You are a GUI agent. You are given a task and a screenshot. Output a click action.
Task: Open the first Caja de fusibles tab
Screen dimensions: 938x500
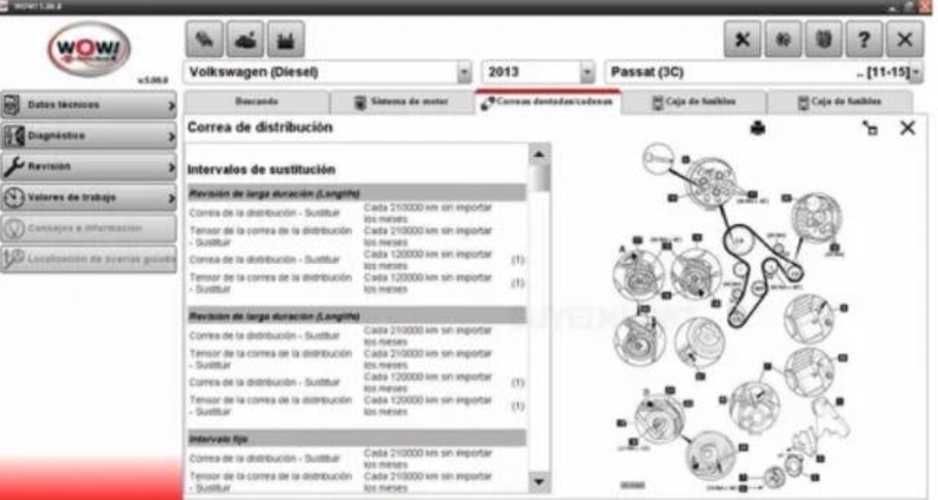[694, 102]
